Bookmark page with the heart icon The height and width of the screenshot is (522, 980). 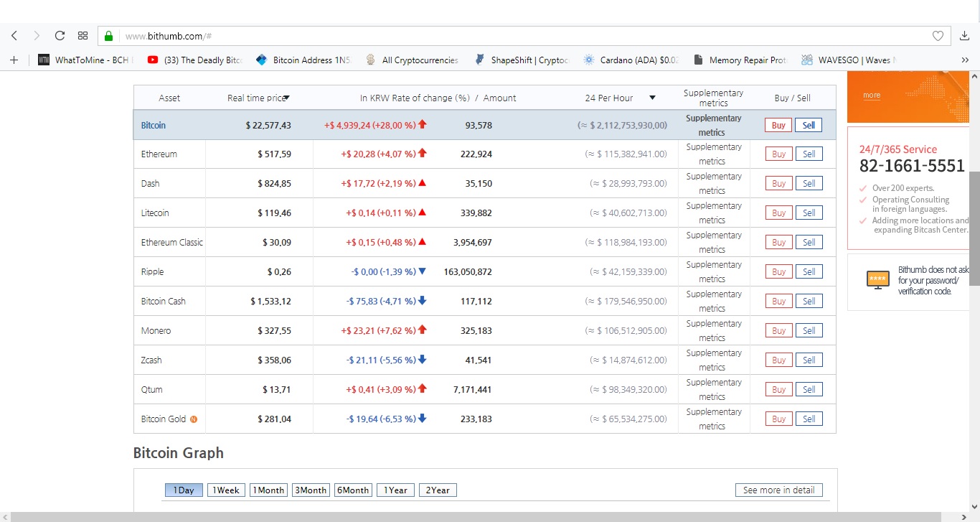[x=938, y=36]
